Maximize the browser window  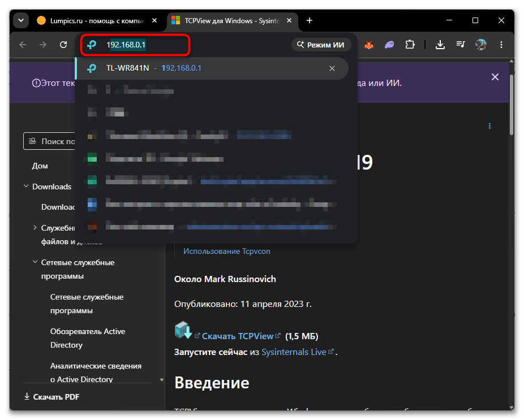click(475, 21)
